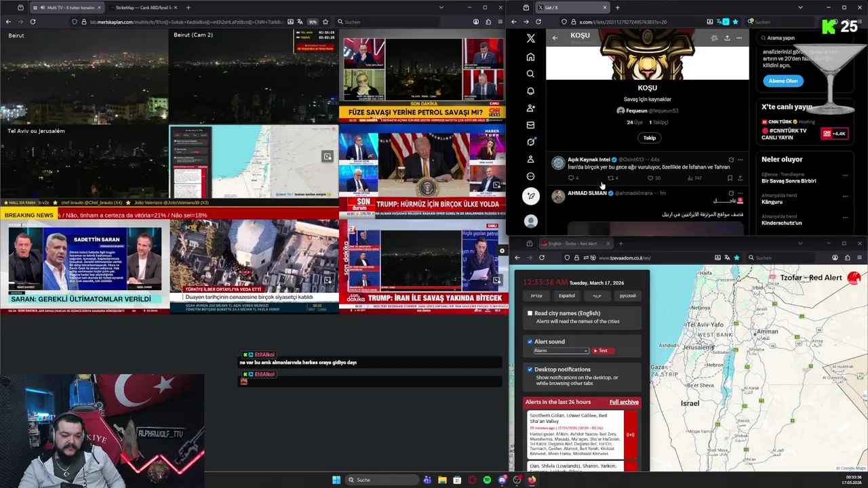Open KOŞU list more options dots
Viewport: 868px width, 488px height.
(x=739, y=38)
